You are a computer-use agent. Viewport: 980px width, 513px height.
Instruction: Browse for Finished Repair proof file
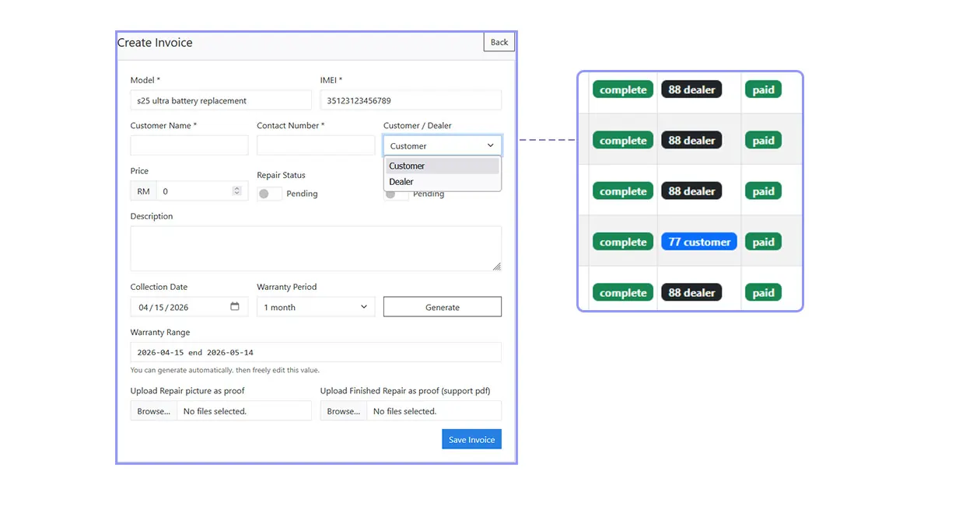(x=343, y=411)
